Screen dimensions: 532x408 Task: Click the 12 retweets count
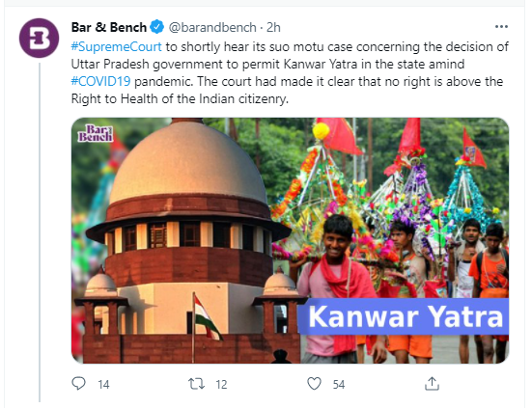click(x=221, y=384)
